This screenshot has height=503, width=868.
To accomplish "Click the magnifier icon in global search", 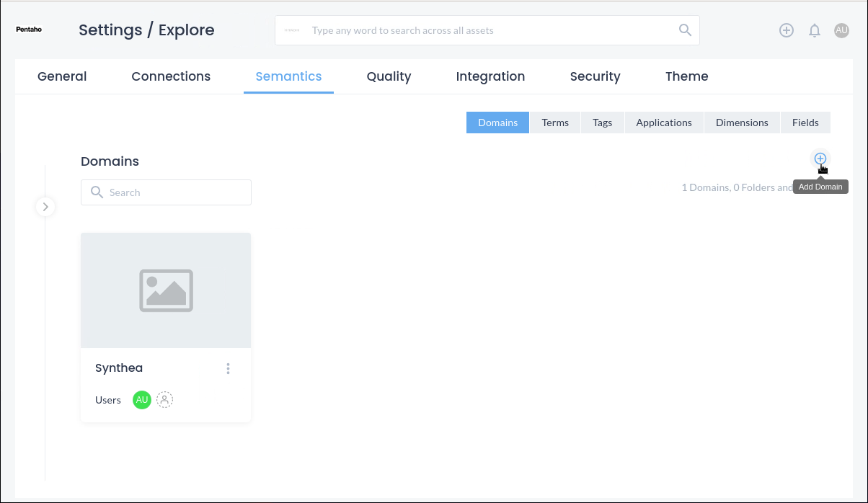I will 685,30.
